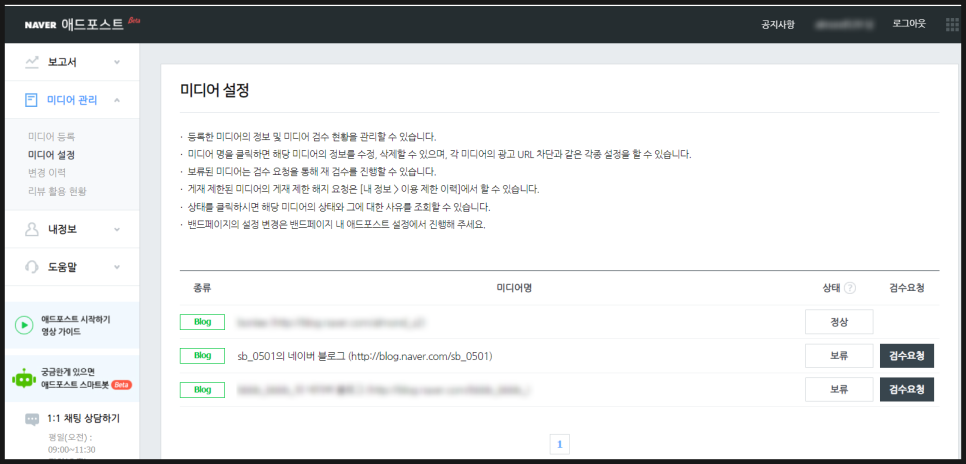Expand the 보고서 menu chevron
Screen dimensions: 966x464
click(x=117, y=62)
